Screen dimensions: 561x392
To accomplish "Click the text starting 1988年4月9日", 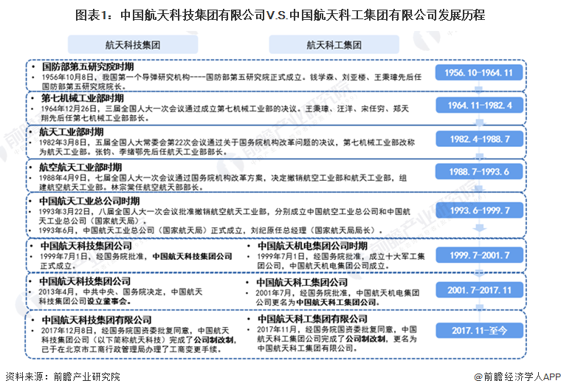I will pyautogui.click(x=223, y=182).
